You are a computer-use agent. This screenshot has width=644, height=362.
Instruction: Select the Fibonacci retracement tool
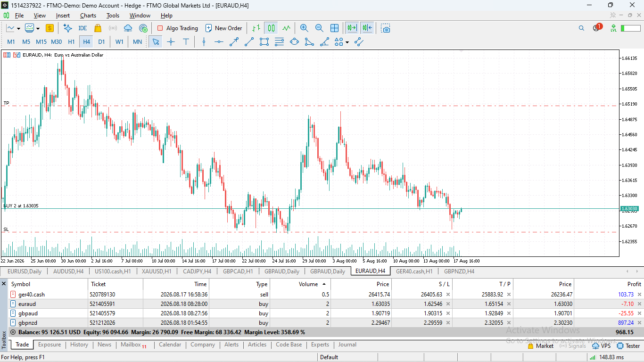(280, 42)
